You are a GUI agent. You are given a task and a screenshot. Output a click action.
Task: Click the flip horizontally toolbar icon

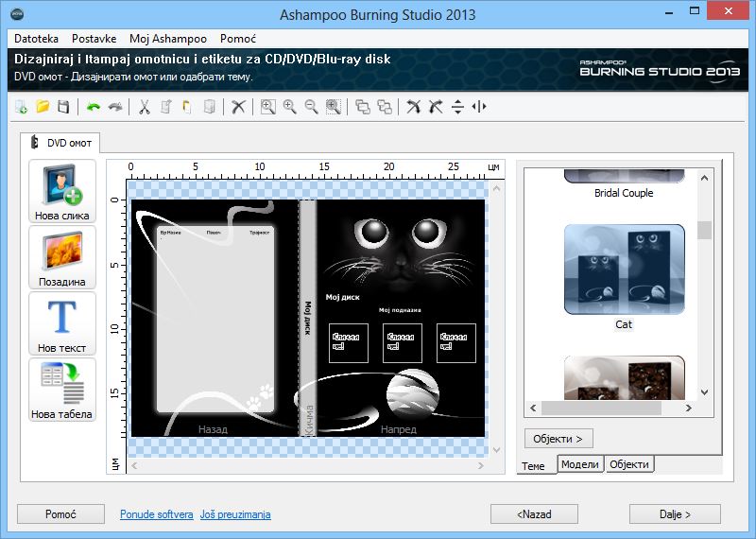point(479,107)
